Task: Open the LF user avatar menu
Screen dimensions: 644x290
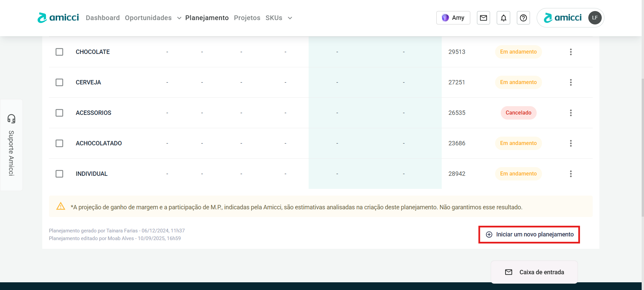Action: click(x=595, y=18)
